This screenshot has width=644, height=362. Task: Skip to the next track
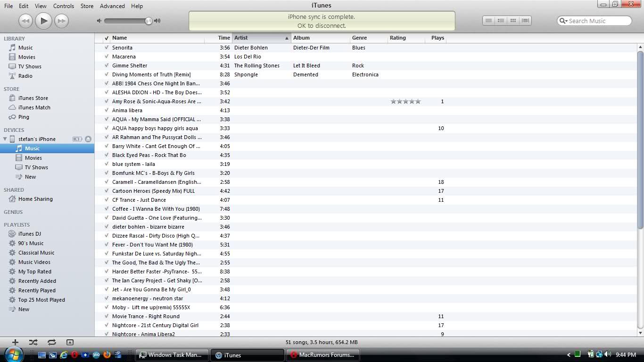coord(61,21)
